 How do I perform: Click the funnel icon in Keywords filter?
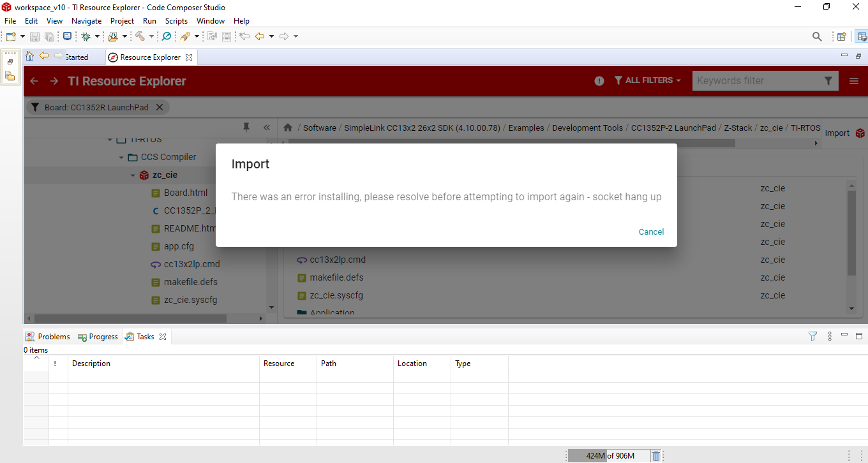pos(828,81)
